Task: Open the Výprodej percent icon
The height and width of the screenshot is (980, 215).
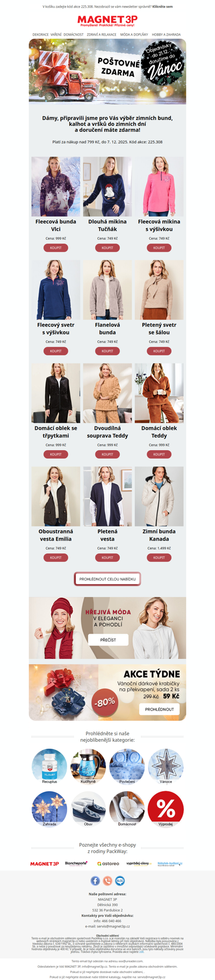Action: [166, 808]
